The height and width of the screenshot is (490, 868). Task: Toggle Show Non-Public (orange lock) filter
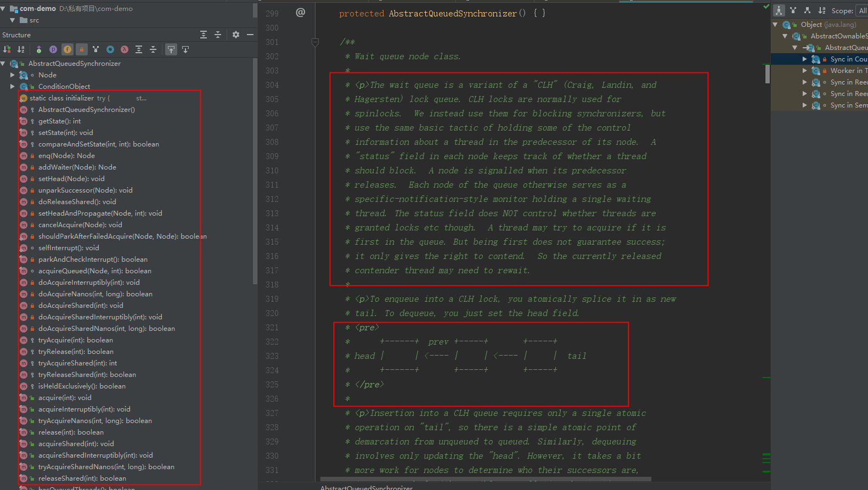[82, 49]
